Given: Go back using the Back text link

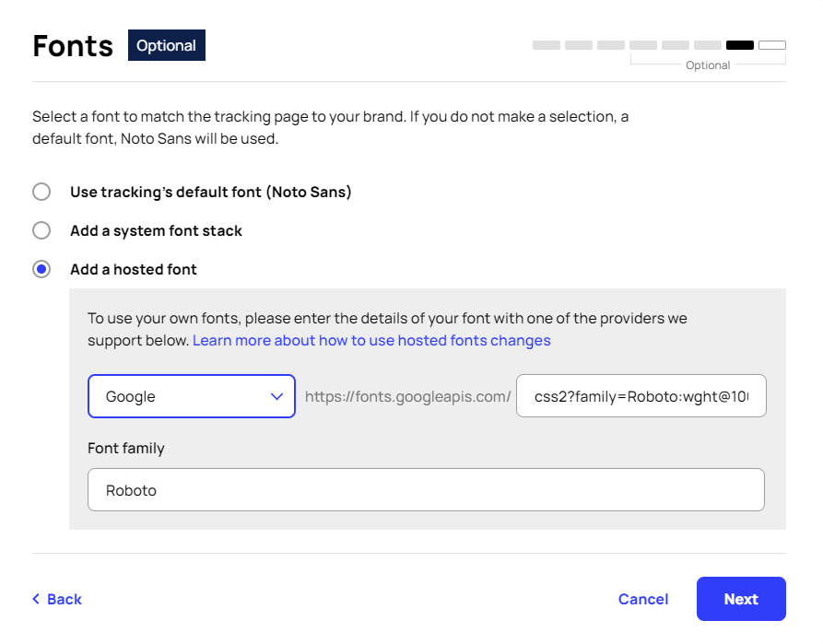Looking at the screenshot, I should coord(65,599).
